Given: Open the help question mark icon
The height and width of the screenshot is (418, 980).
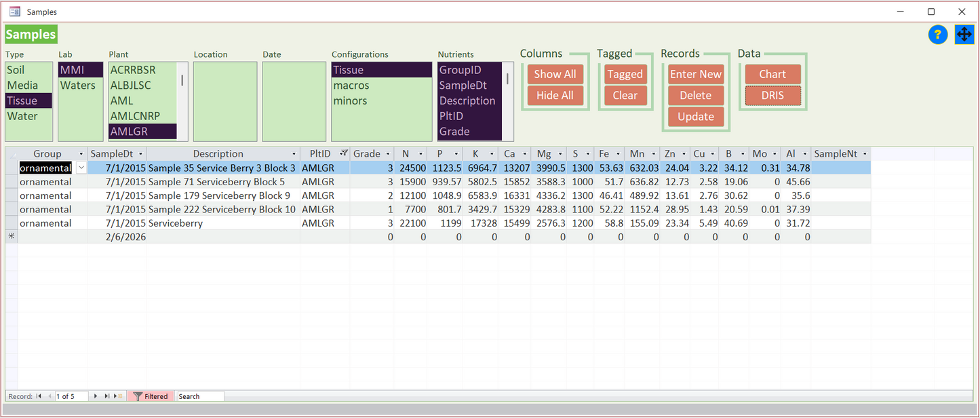Looking at the screenshot, I should pyautogui.click(x=938, y=35).
